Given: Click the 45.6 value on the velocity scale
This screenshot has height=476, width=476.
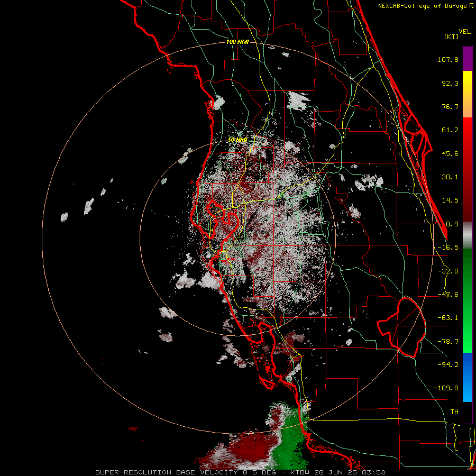Looking at the screenshot, I should [450, 153].
